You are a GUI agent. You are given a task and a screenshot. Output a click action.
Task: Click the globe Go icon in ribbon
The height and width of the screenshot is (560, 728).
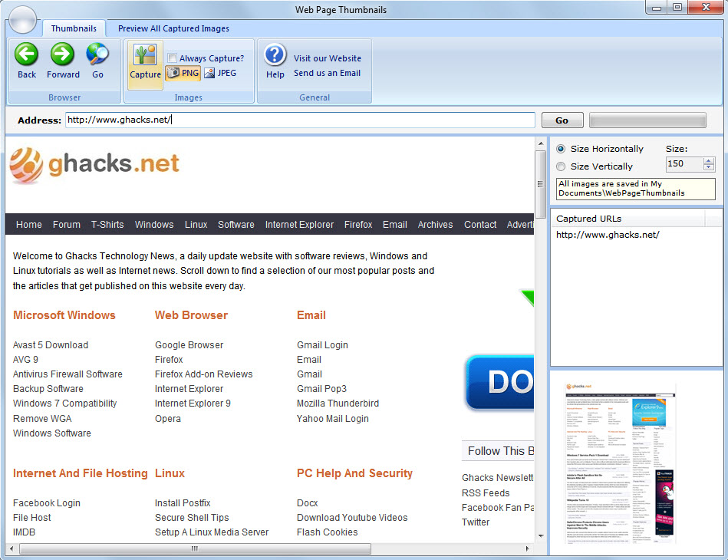coord(97,54)
